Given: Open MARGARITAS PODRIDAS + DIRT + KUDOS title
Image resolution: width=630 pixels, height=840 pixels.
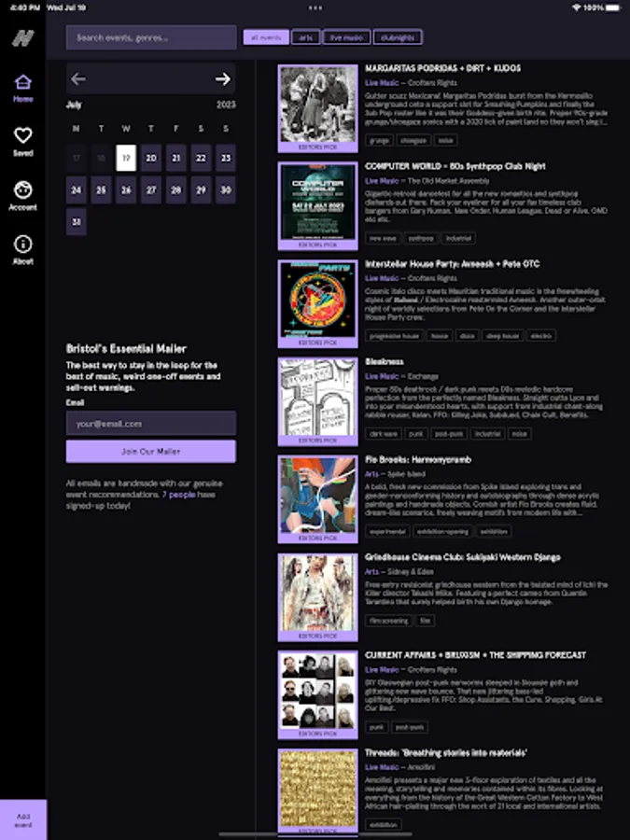Looking at the screenshot, I should click(442, 68).
